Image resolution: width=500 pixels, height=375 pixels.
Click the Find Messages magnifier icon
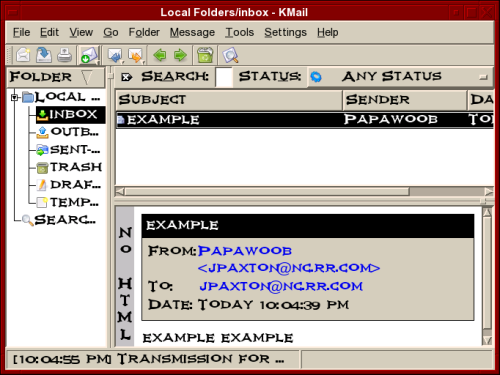click(x=230, y=55)
